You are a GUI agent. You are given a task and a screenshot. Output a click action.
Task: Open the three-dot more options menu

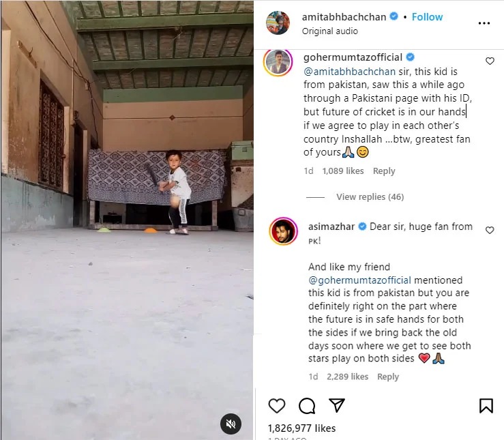coord(484,23)
